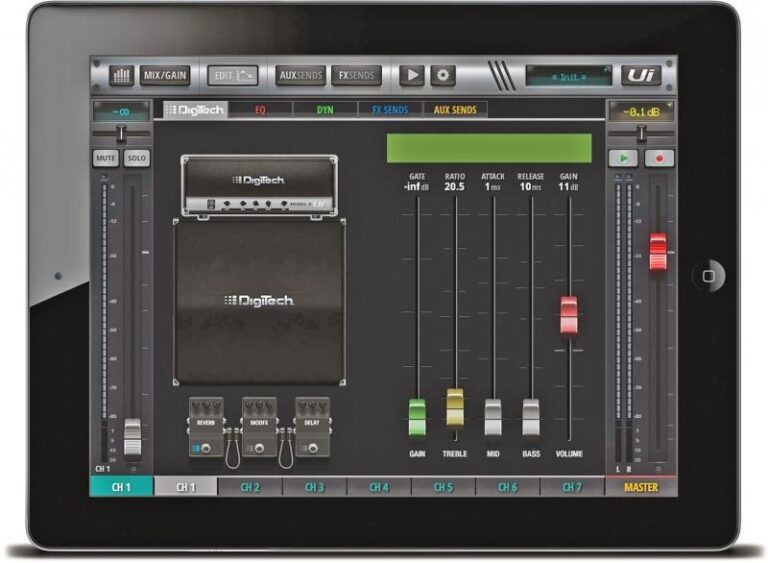
Task: Select the DigiTech speaker cabinet
Action: tap(259, 302)
